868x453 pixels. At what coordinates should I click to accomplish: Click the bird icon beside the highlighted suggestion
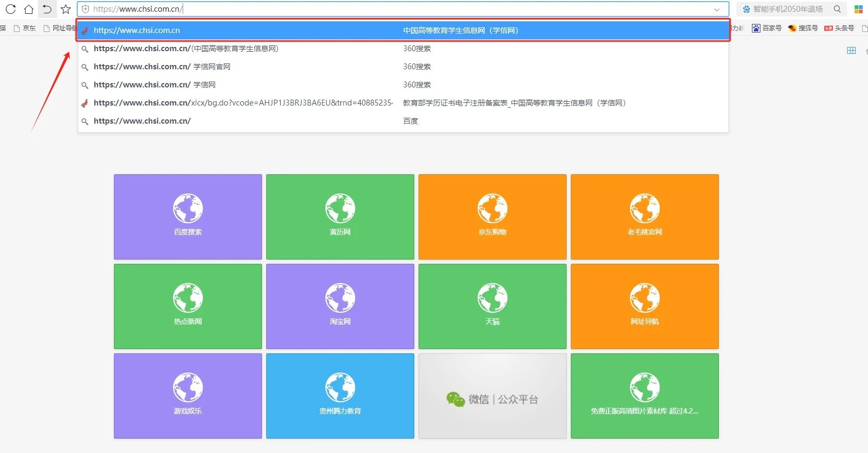click(84, 30)
